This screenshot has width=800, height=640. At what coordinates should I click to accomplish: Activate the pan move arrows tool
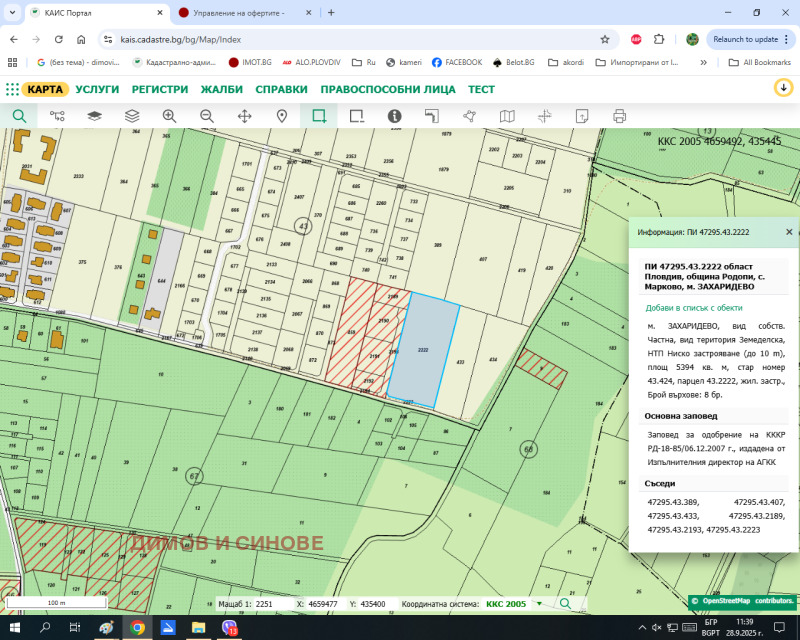point(244,116)
